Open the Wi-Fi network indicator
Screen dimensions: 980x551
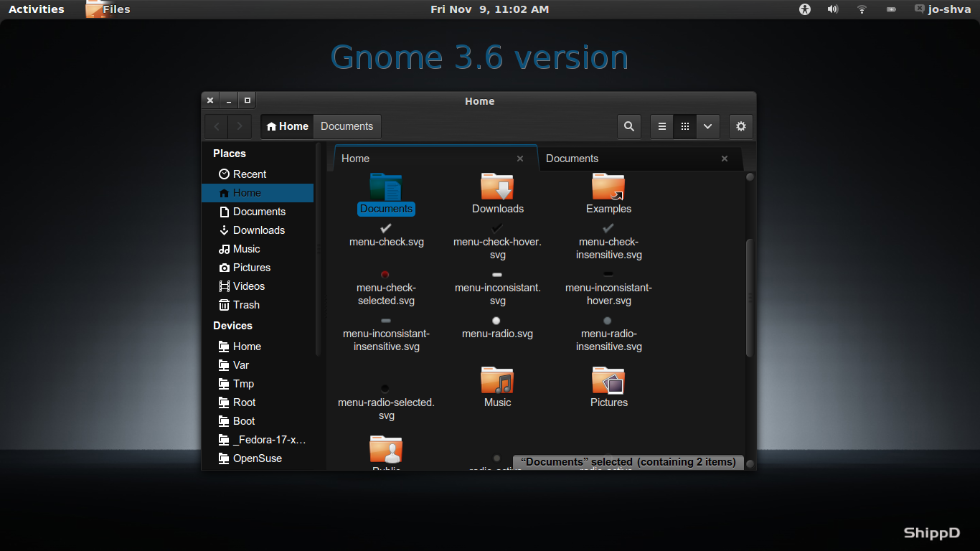pos(862,9)
